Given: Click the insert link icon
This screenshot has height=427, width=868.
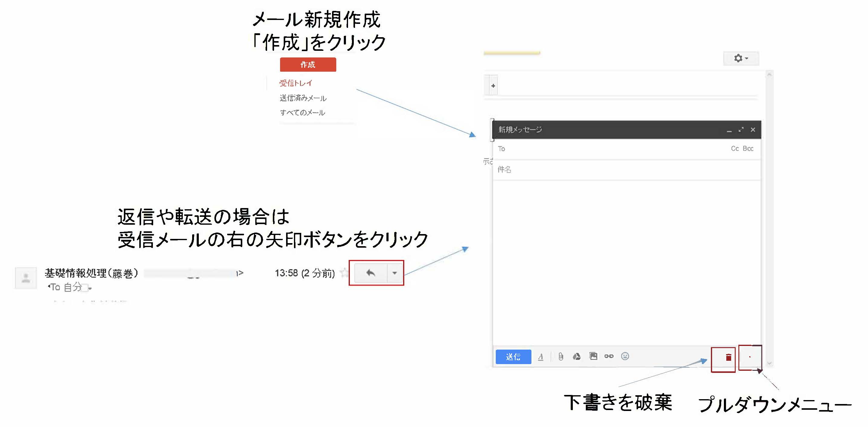Looking at the screenshot, I should tap(609, 356).
